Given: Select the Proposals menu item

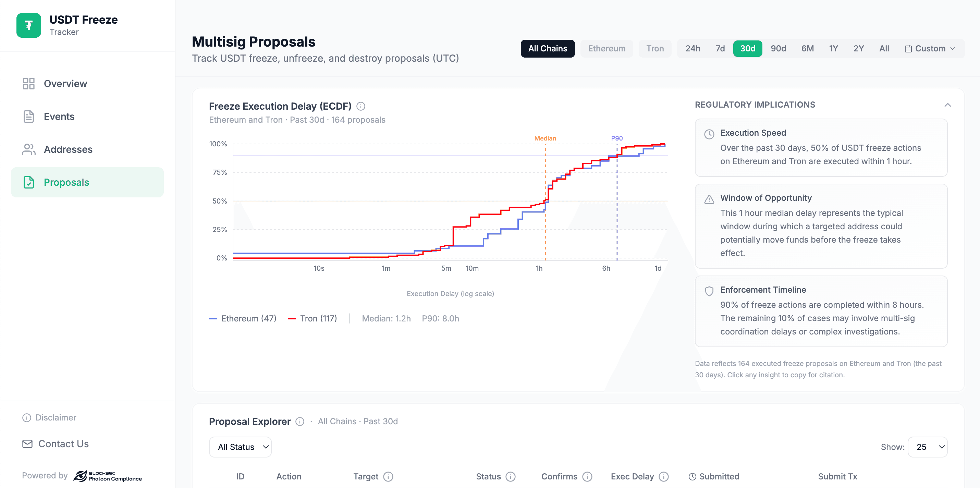Looking at the screenshot, I should click(x=66, y=182).
